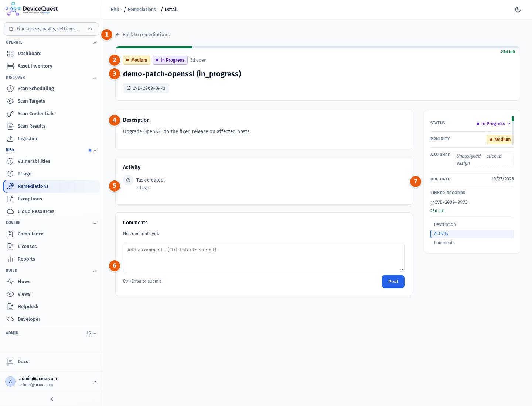Click the Dashboard grid icon
Screen dimensions: 532x406
[10, 54]
